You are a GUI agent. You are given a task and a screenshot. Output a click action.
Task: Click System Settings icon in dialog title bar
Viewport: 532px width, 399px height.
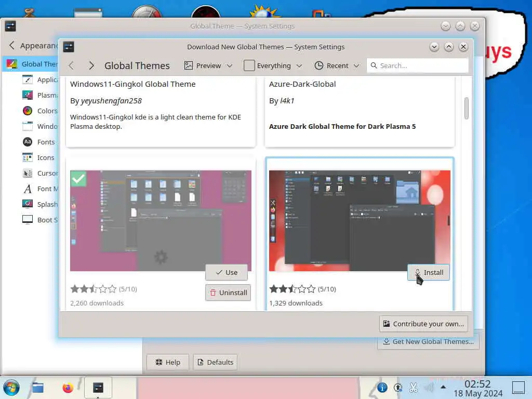click(69, 47)
